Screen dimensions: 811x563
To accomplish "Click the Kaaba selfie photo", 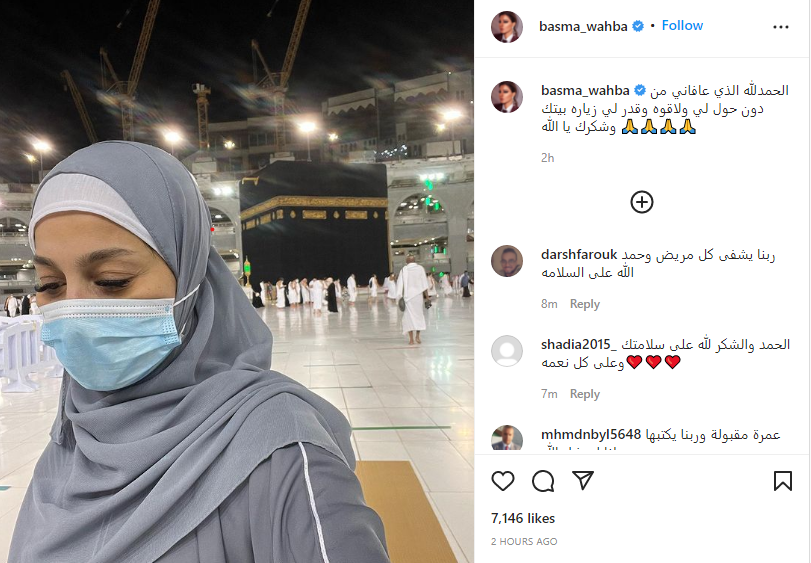I will point(237,281).
